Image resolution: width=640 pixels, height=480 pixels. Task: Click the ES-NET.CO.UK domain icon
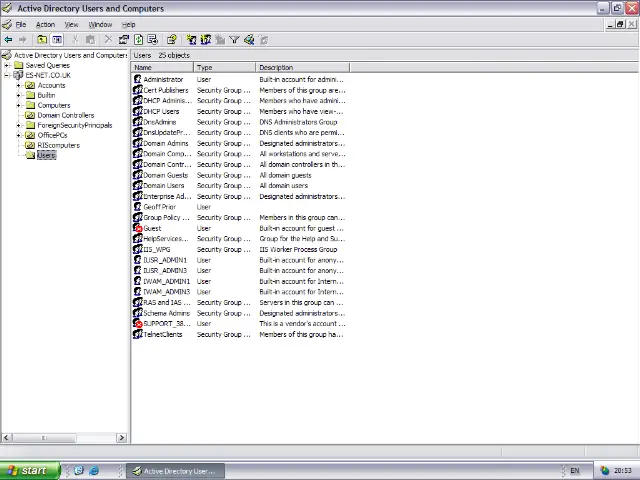click(18, 75)
